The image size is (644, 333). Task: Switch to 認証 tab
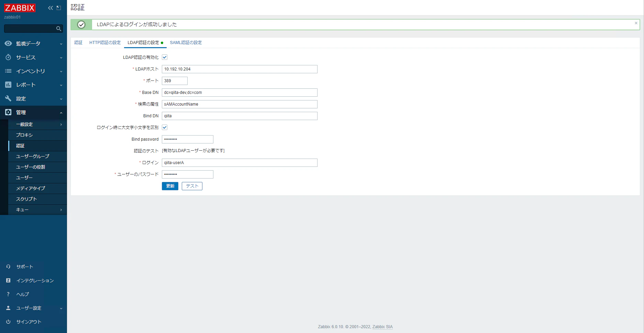point(78,43)
